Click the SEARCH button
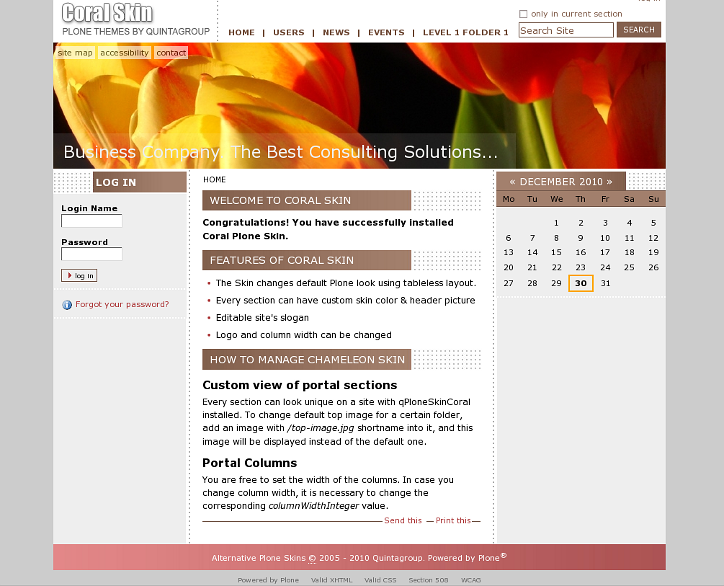 click(639, 30)
